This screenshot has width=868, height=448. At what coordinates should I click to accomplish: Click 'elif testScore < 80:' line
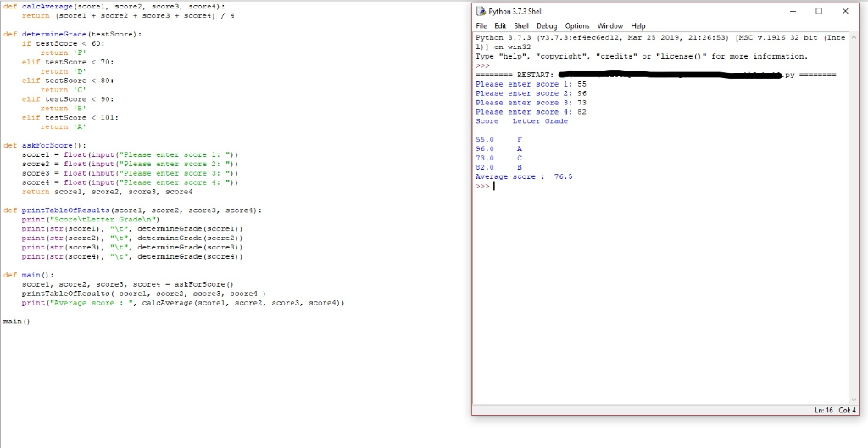(x=68, y=81)
